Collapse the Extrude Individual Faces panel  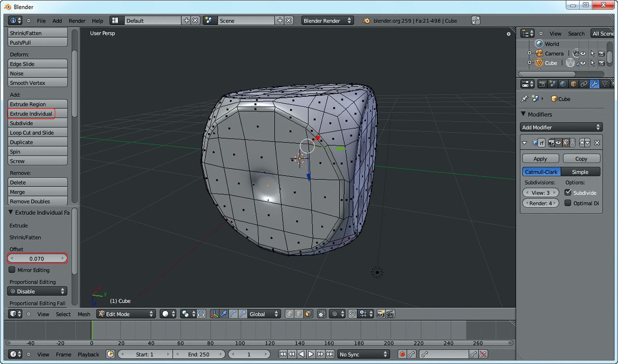11,212
